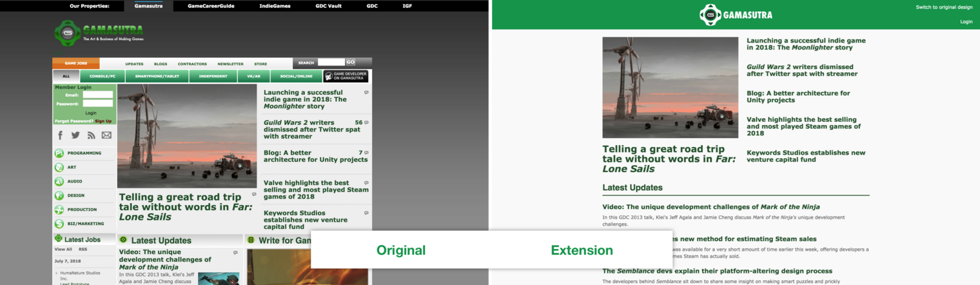Open IGF in top properties bar
Viewport: 980px width, 285px height.
point(407,6)
